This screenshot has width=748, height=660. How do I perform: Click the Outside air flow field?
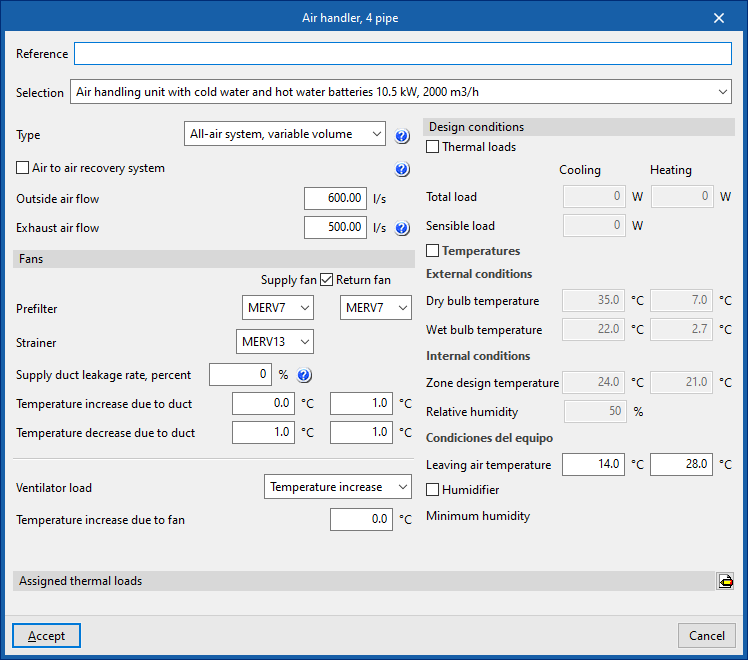click(x=335, y=199)
